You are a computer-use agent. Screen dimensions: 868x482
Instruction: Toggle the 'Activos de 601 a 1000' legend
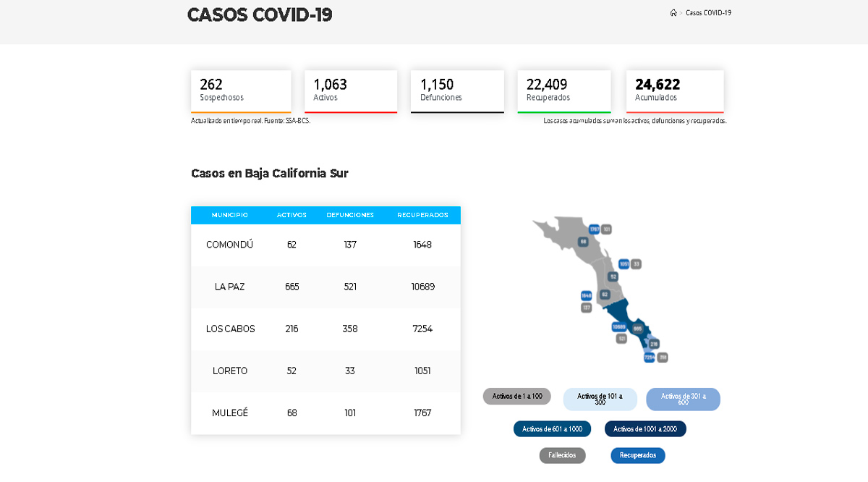[x=552, y=429]
